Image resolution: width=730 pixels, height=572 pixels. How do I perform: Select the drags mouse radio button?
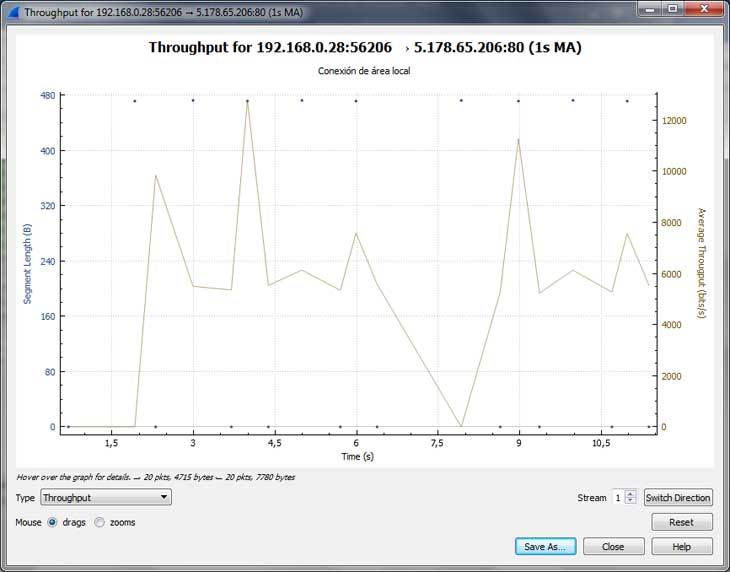click(x=52, y=522)
